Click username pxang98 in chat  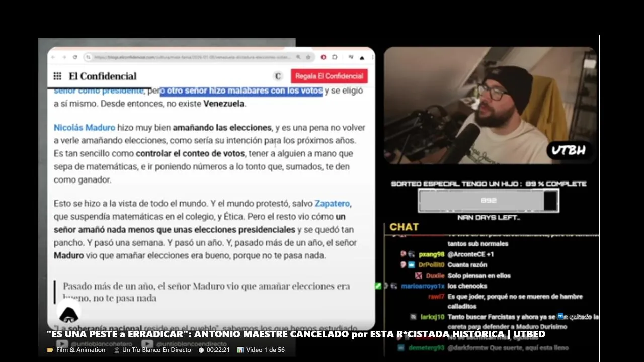pos(431,254)
